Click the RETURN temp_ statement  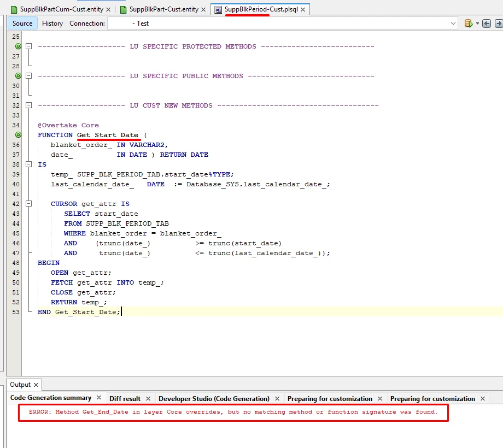click(79, 302)
